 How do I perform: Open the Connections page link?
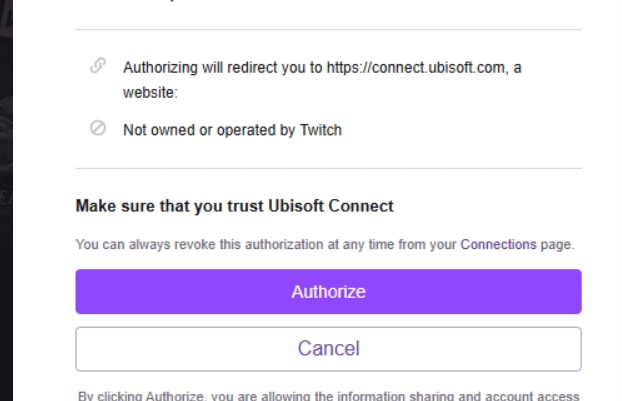[498, 244]
